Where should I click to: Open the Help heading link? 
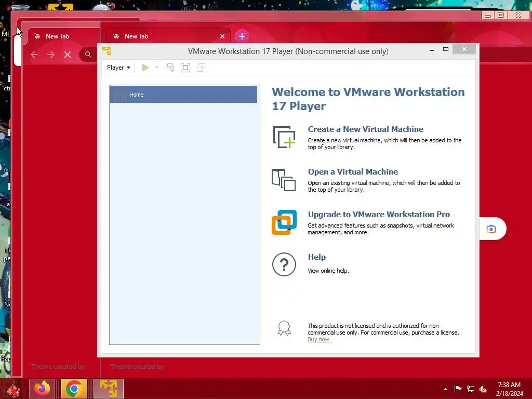pyautogui.click(x=317, y=257)
